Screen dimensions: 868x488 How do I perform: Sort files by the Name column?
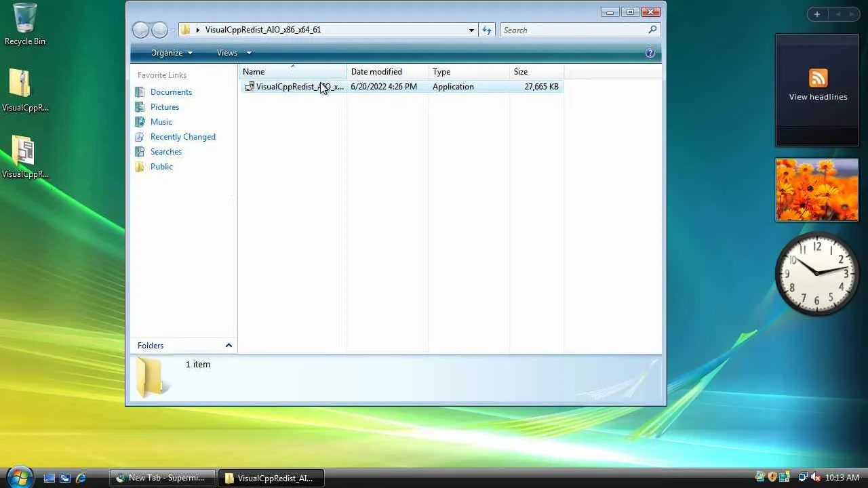click(292, 72)
